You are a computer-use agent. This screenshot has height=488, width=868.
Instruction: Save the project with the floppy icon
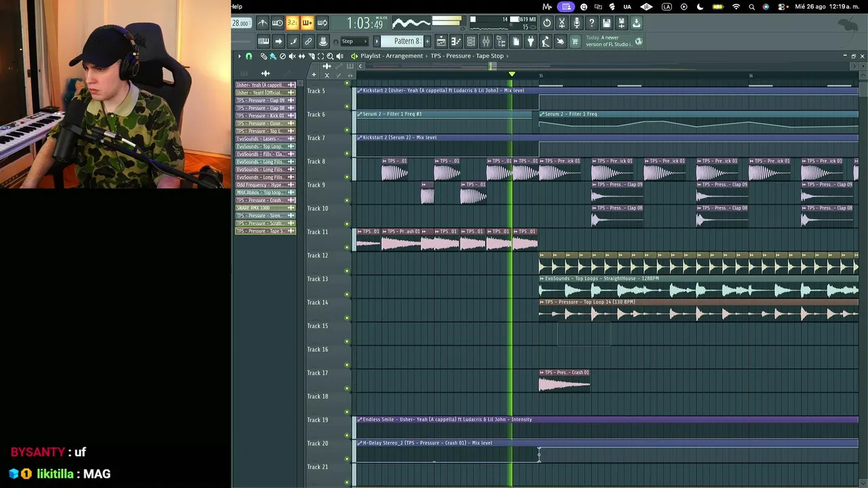click(x=606, y=23)
